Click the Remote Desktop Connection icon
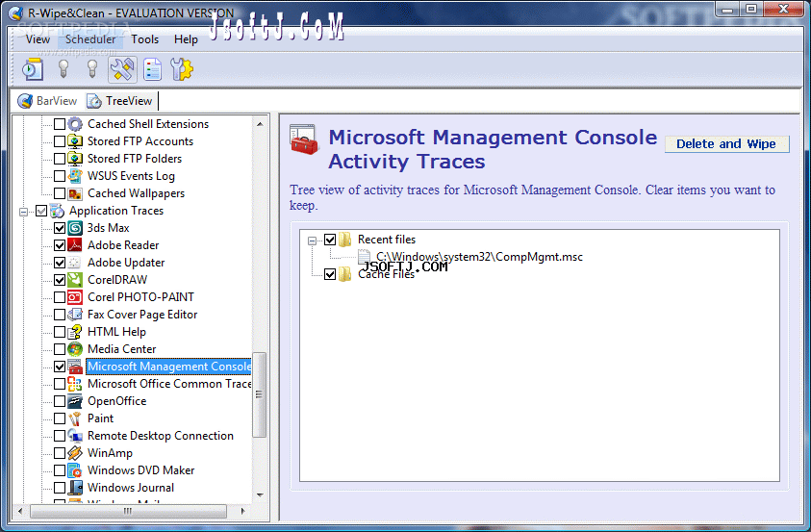The width and height of the screenshot is (811, 532). [x=75, y=436]
